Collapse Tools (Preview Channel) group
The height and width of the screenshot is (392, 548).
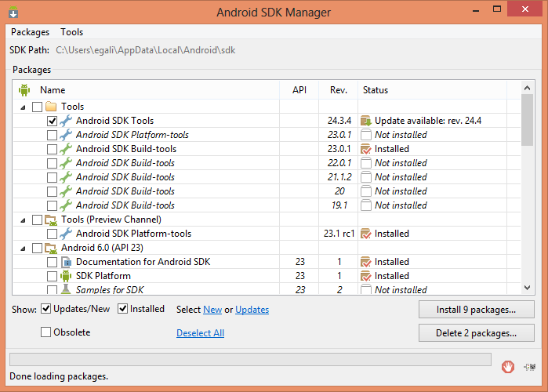click(23, 220)
